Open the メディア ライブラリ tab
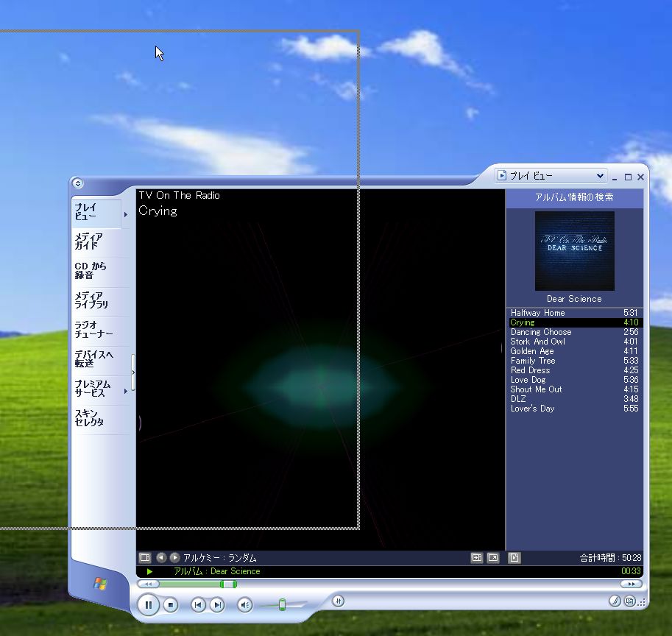 [x=100, y=300]
